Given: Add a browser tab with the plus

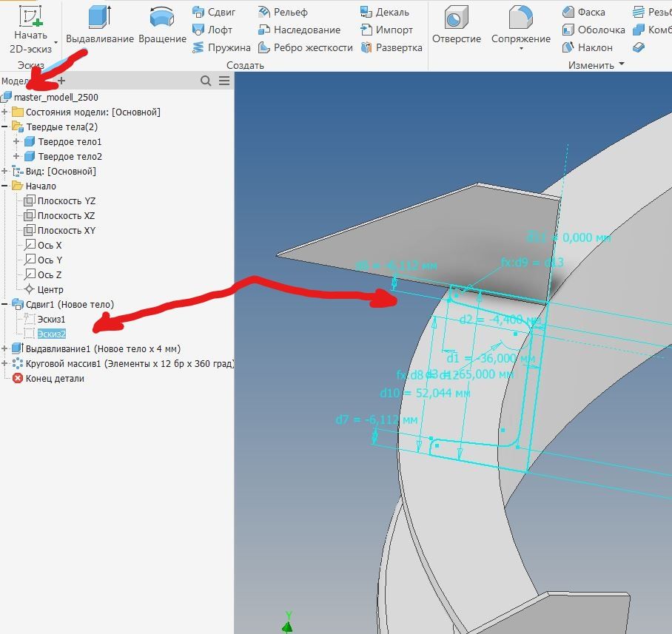Looking at the screenshot, I should pos(61,81).
